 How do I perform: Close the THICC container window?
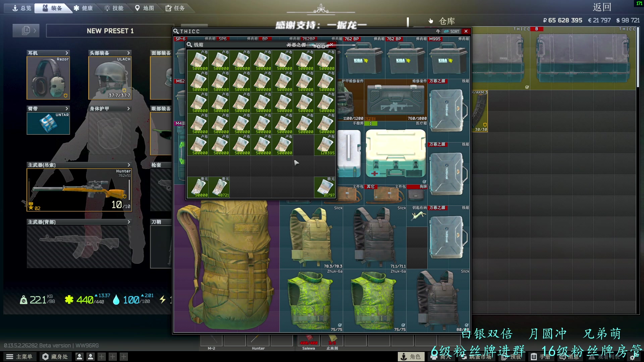point(466,31)
